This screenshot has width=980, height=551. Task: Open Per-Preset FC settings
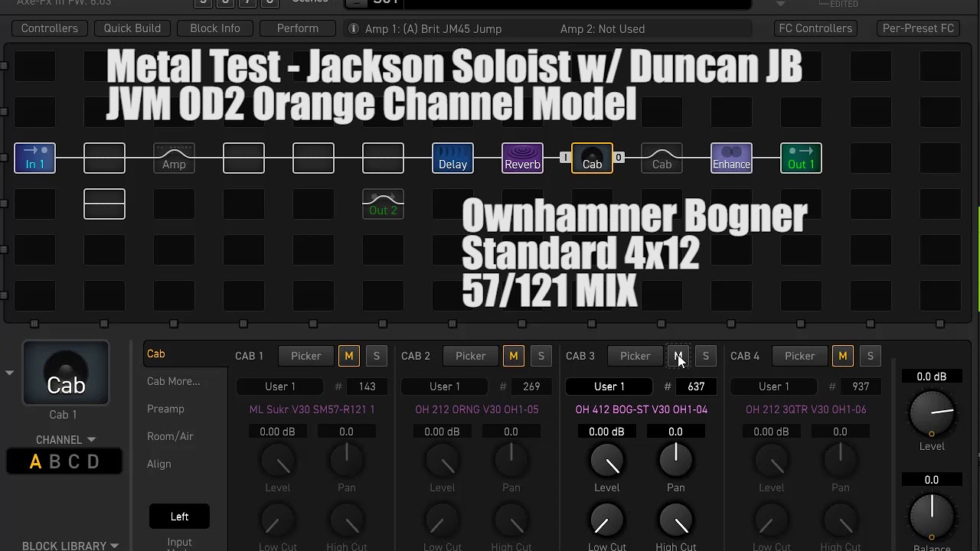coord(918,28)
